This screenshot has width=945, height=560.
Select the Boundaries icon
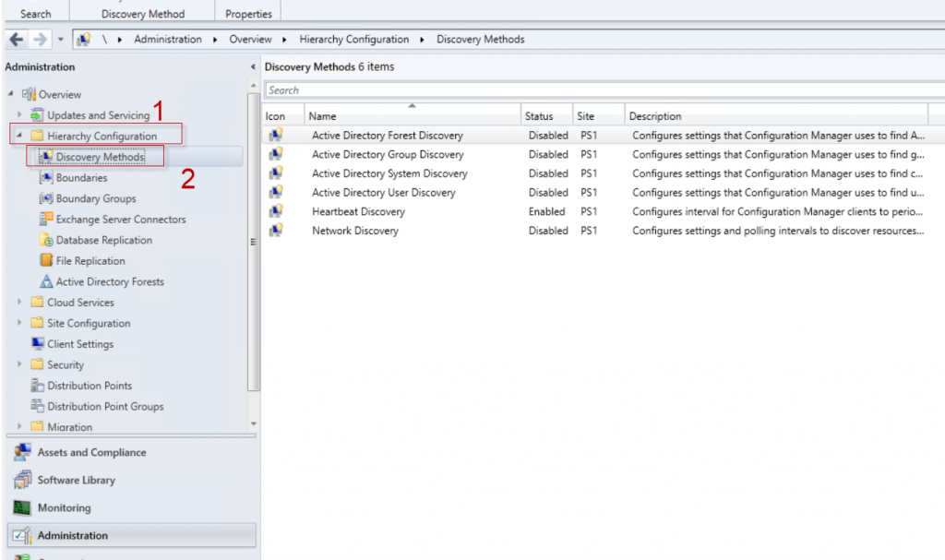click(x=46, y=177)
